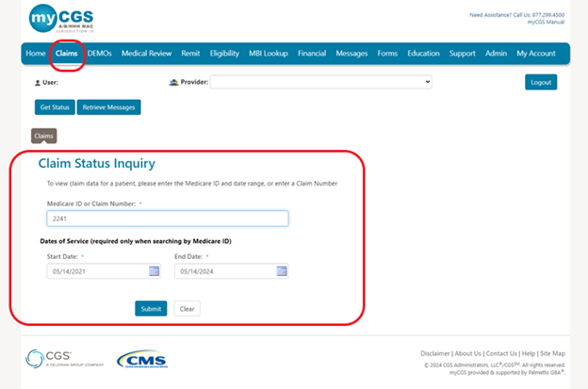This screenshot has width=588, height=389.
Task: Click the Retrieve Messages button
Action: tap(108, 106)
